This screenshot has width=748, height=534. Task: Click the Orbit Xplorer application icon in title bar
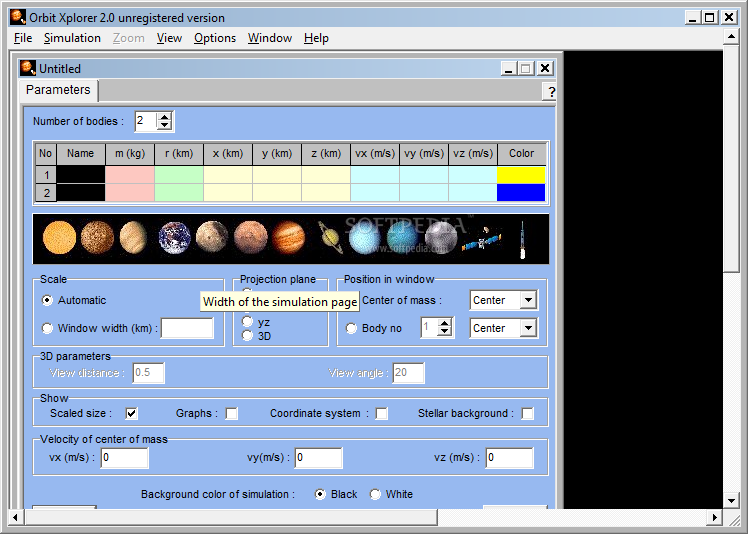(18, 17)
